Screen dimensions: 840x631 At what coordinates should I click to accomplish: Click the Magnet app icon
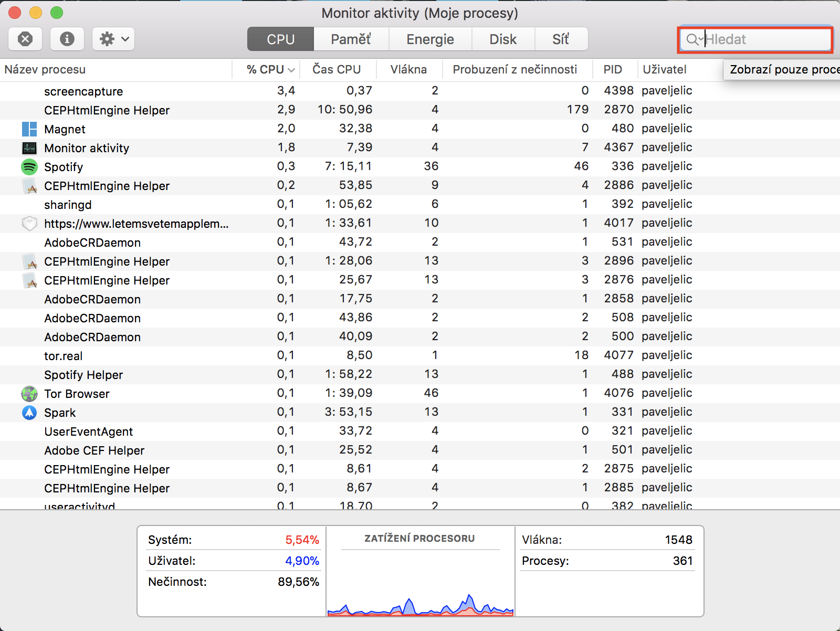click(x=29, y=129)
